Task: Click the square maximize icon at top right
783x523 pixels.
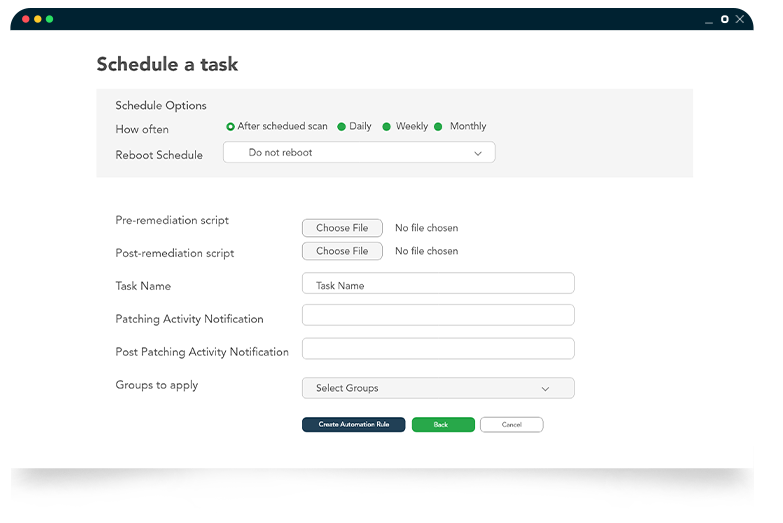Action: [x=725, y=19]
